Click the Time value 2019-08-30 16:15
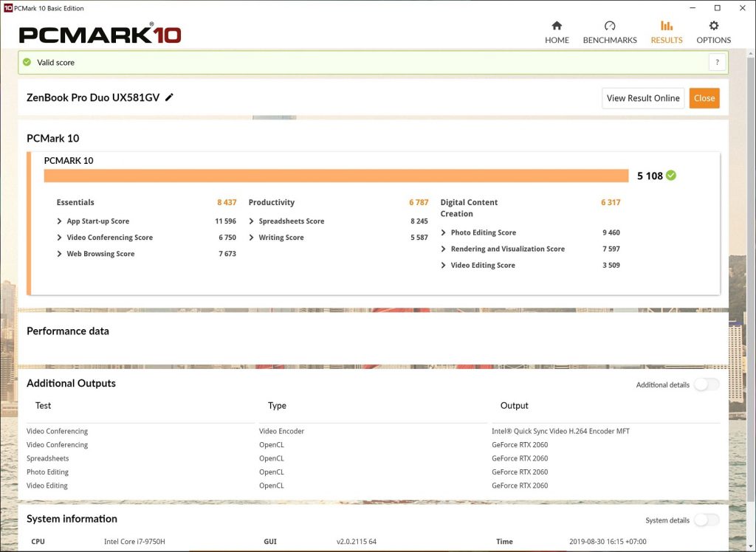The image size is (756, 552). point(608,542)
